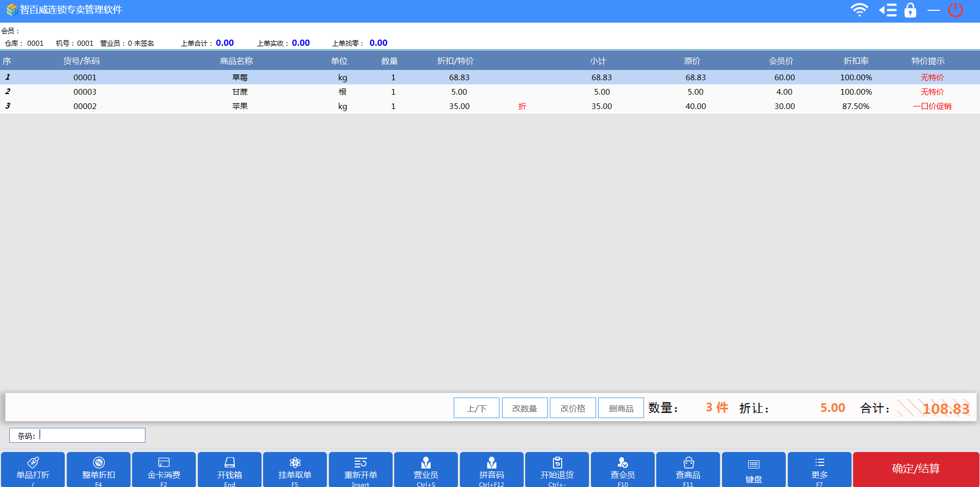Open pinyin code search (拼音码)
Viewport: 980px width, 487px height.
pyautogui.click(x=491, y=463)
